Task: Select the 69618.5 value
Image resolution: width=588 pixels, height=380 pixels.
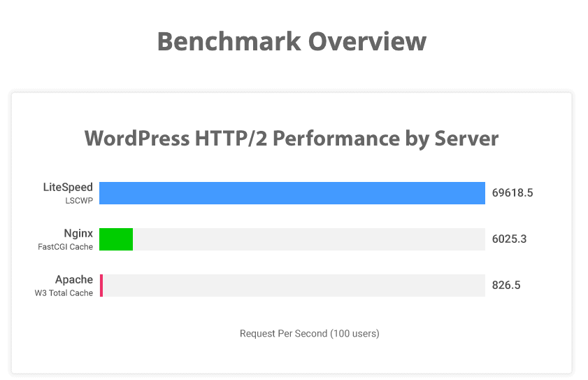Action: pos(512,193)
